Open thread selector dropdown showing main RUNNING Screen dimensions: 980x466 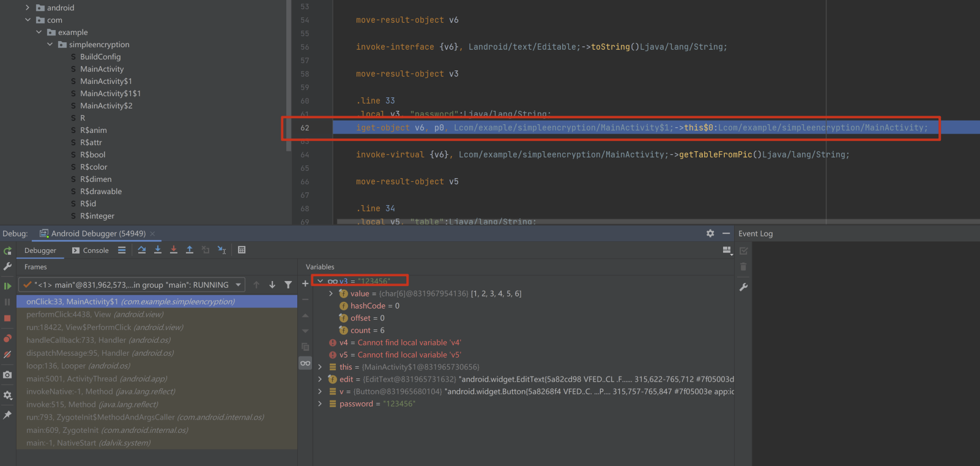pos(132,285)
